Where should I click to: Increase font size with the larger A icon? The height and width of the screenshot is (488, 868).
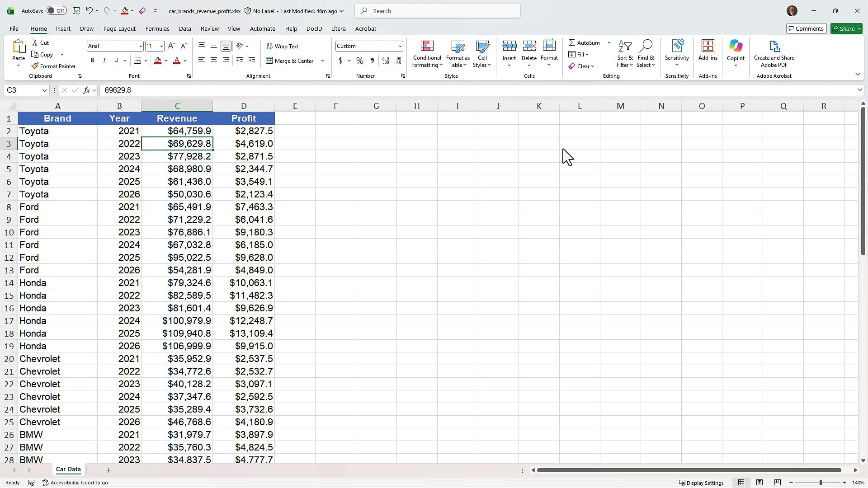(x=171, y=46)
